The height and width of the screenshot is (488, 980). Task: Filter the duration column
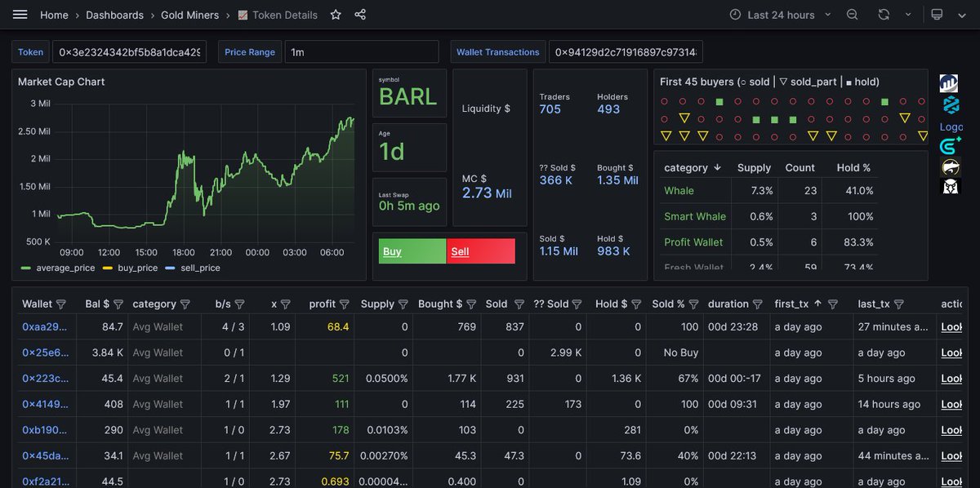coord(758,304)
